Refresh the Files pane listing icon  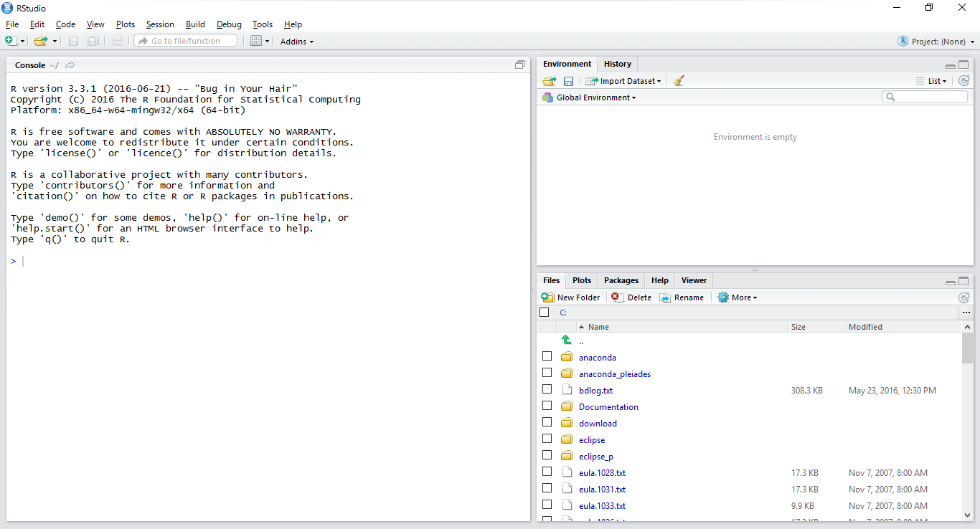[x=964, y=297]
